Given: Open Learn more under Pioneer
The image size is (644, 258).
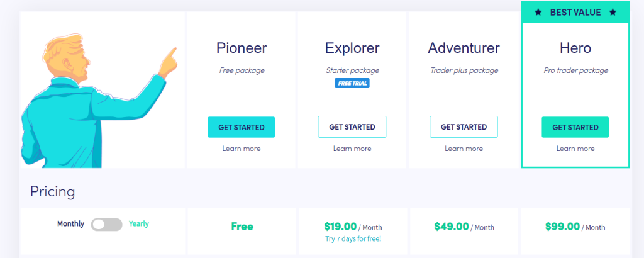Looking at the screenshot, I should pyautogui.click(x=241, y=149).
